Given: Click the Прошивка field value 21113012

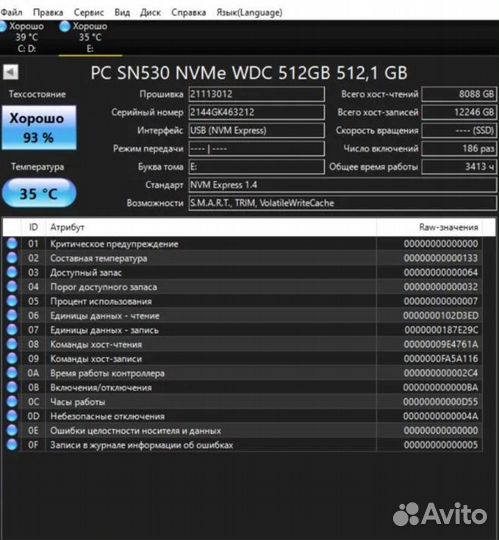Looking at the screenshot, I should pos(257,94).
